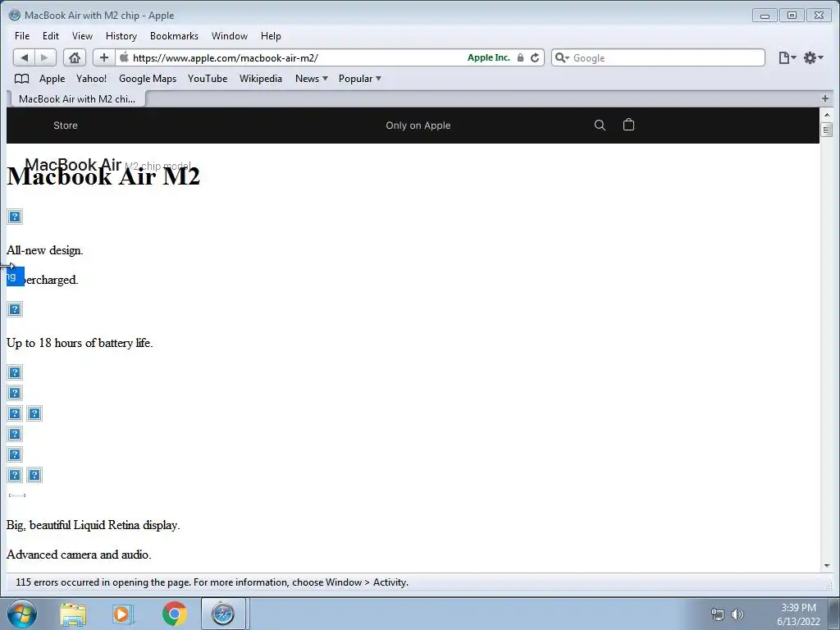Open the Wikipedia bookmark
The image size is (840, 630).
click(x=260, y=79)
